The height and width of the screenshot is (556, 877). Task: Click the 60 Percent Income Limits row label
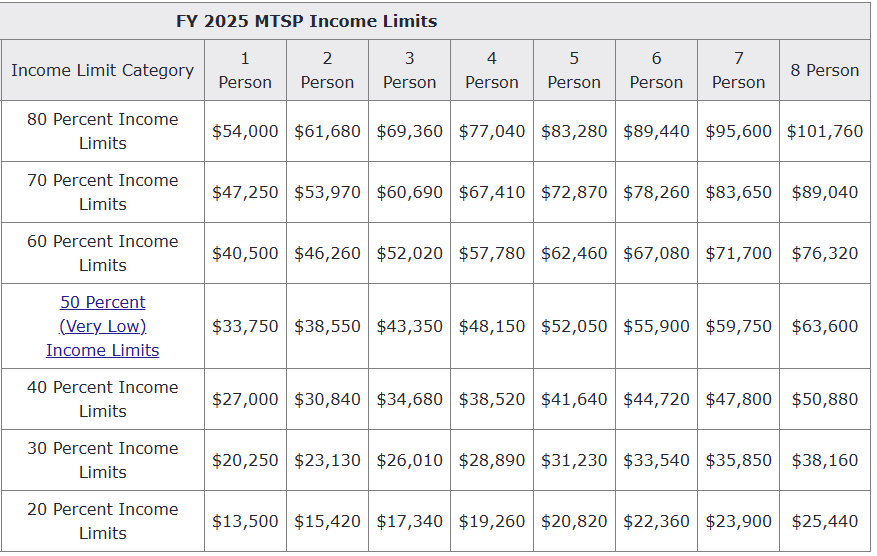[102, 253]
